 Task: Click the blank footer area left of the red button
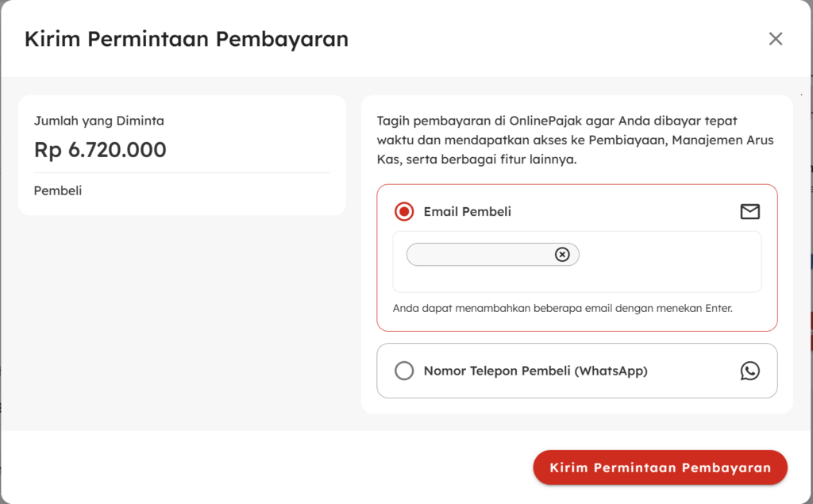262,467
